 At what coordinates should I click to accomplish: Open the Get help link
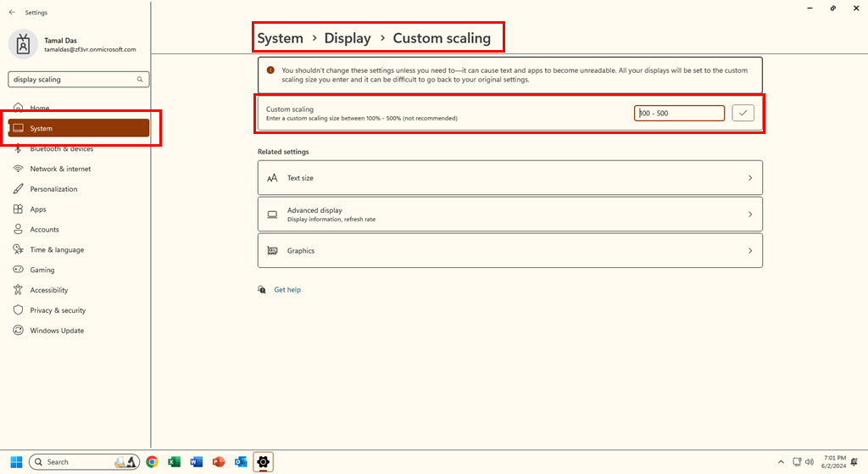click(287, 290)
